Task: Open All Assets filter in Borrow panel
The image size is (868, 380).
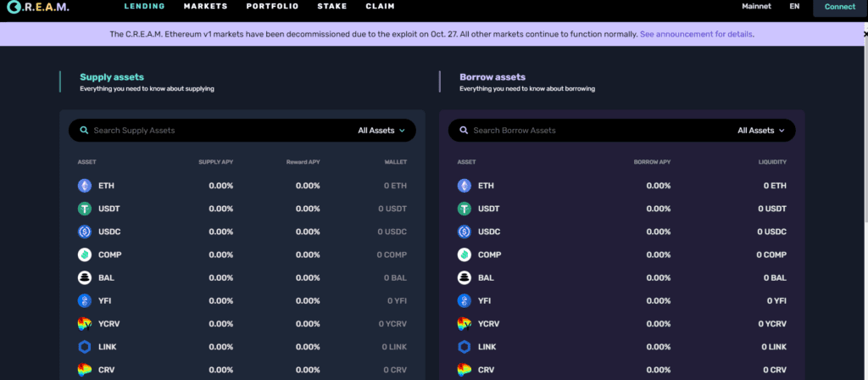Action: [x=761, y=130]
